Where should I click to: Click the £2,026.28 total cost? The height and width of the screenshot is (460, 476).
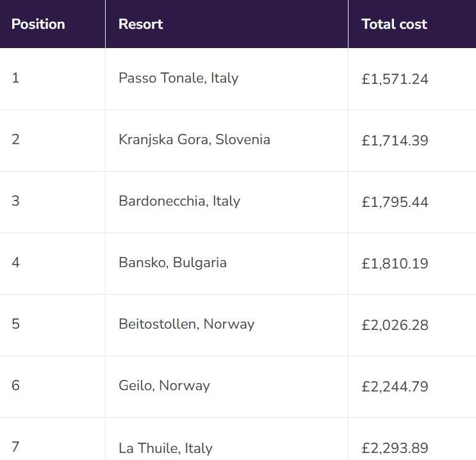pos(395,325)
